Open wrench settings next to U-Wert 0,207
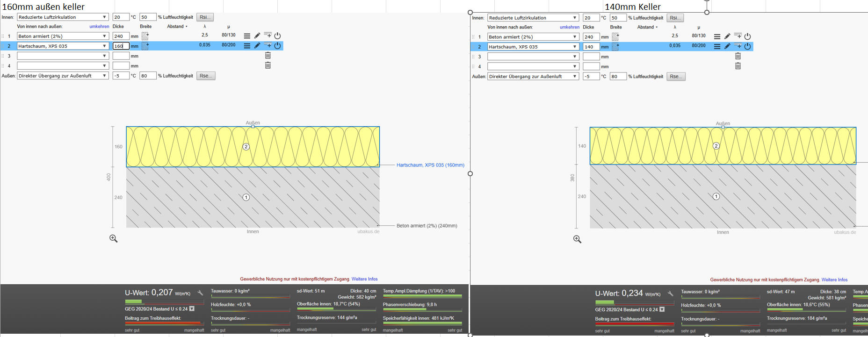 [x=200, y=293]
